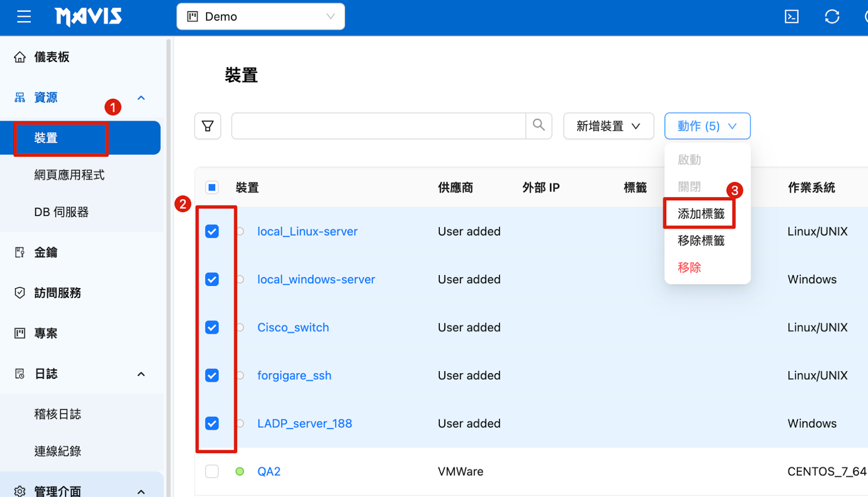Select 添加標籤 from action menu
This screenshot has height=497, width=868.
[701, 214]
